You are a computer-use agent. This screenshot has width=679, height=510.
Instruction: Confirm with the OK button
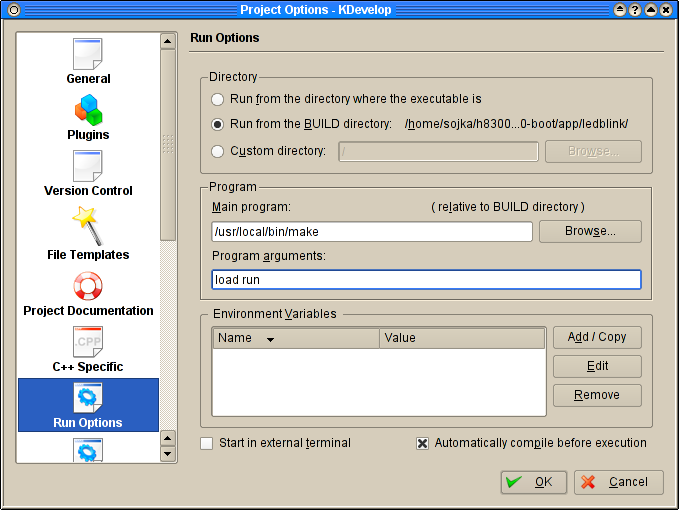click(534, 482)
